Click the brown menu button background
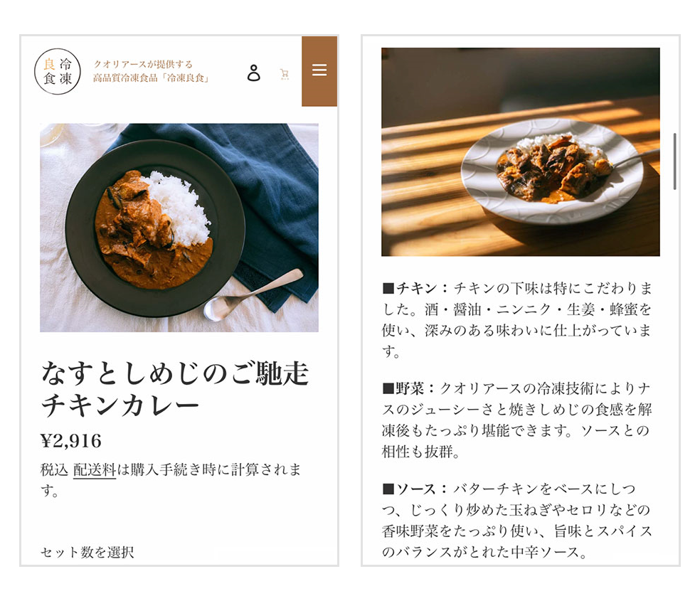 tap(319, 71)
